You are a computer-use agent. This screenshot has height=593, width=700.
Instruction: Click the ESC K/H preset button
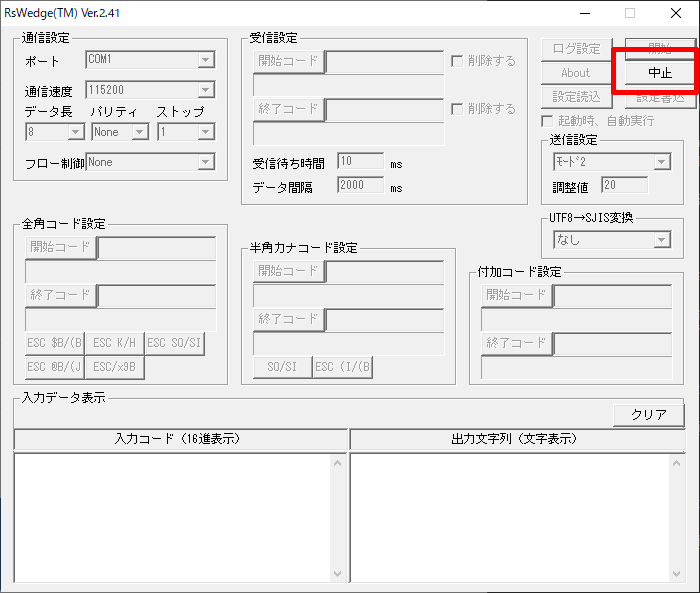115,343
